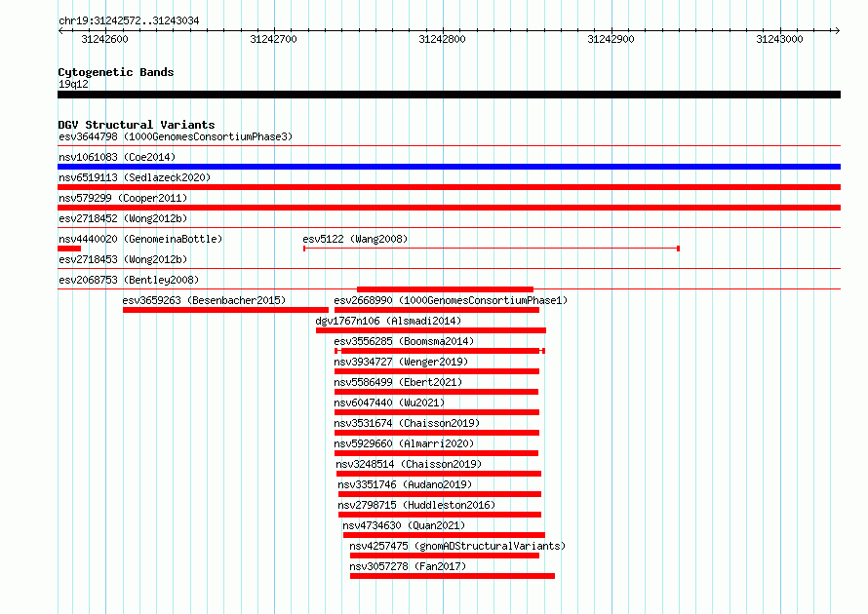Open the esv3556285 (Boomsma2014) label
The image size is (868, 614).
404,341
